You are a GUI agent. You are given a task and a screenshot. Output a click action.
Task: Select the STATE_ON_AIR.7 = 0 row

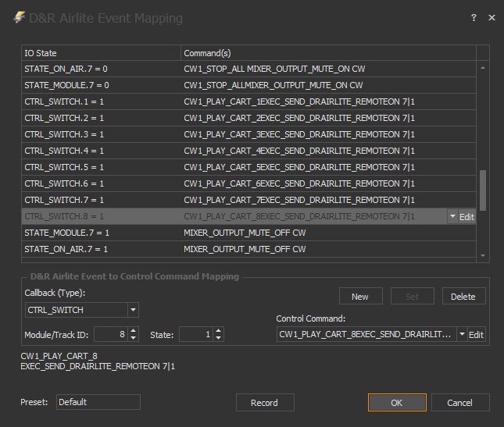[102, 69]
